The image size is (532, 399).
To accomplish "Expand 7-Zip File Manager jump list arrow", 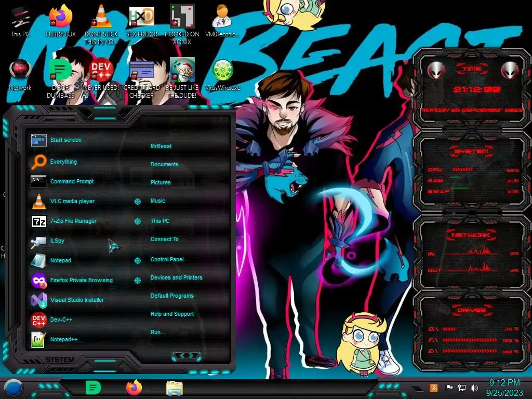I will point(137,221).
